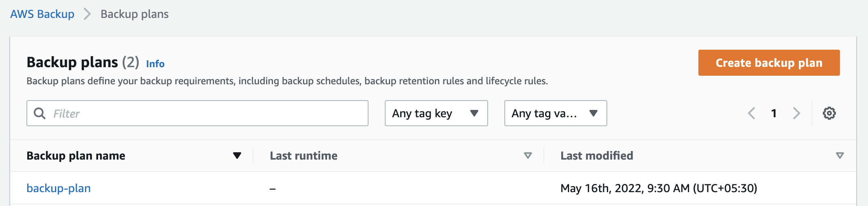868x206 pixels.
Task: Click the arrow on the Any tag key selector
Action: (474, 113)
